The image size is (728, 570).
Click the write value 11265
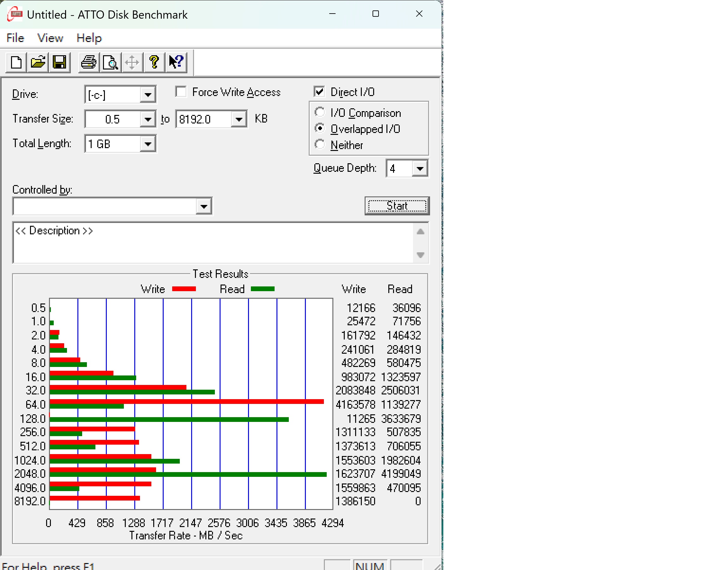361,419
